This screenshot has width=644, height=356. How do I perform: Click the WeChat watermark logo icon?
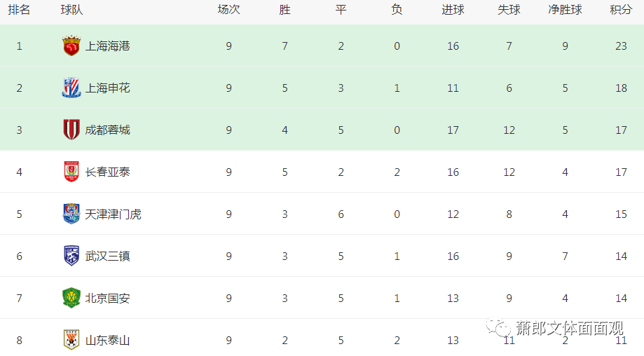tap(498, 327)
